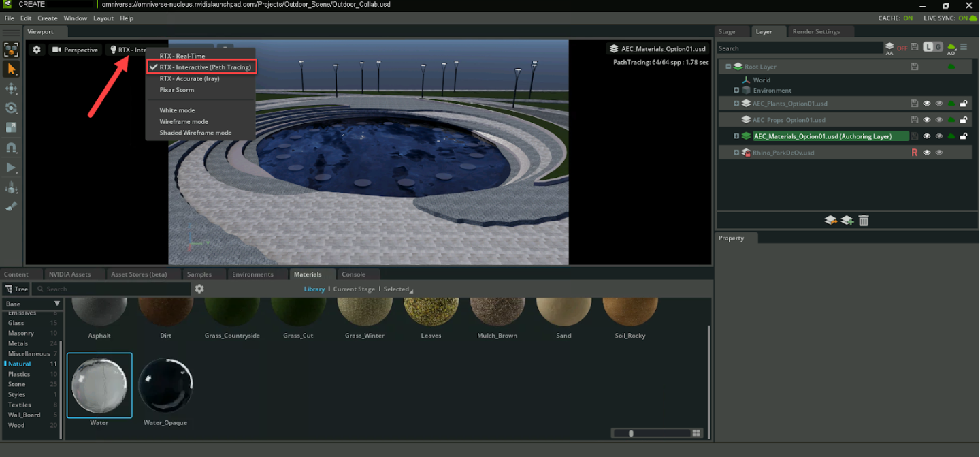Hide the AEC_Plants_Option01.usd layer with eye icon
This screenshot has width=980, height=457.
(926, 104)
